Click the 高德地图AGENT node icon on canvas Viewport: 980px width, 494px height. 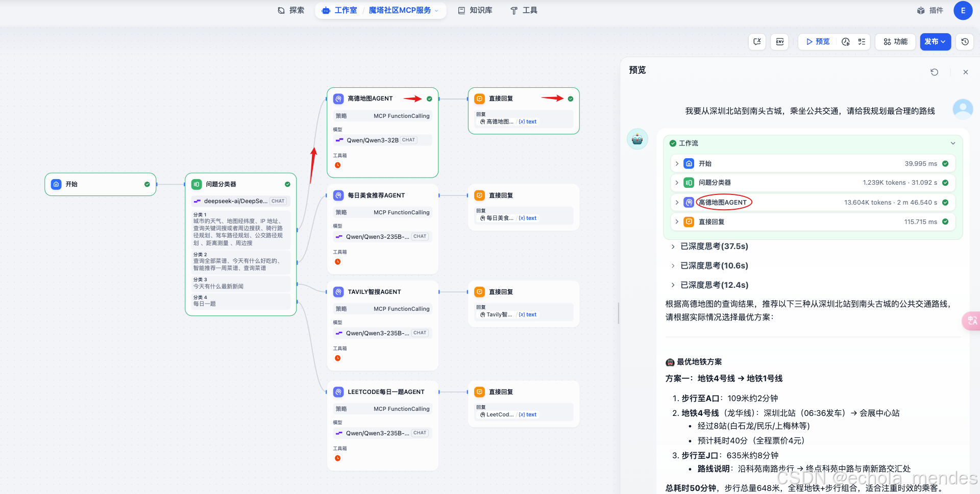point(338,98)
